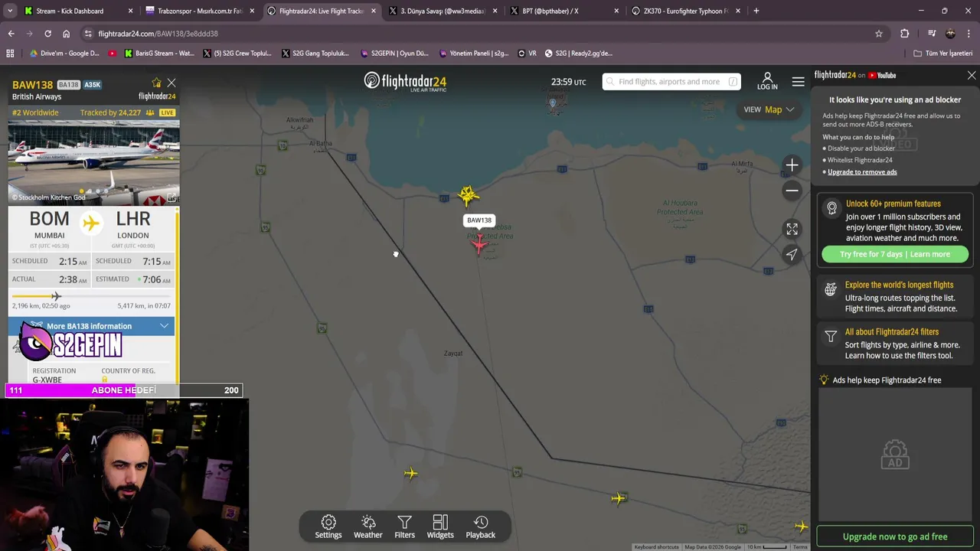
Task: Open Tüm Yer İşaretleri bookmarks folder
Action: (x=942, y=54)
